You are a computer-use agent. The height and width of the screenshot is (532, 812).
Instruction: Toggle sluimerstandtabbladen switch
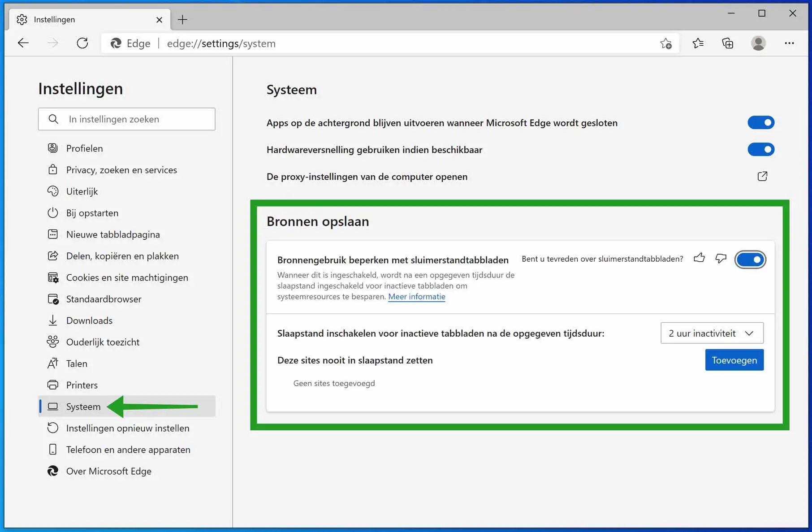coord(751,260)
